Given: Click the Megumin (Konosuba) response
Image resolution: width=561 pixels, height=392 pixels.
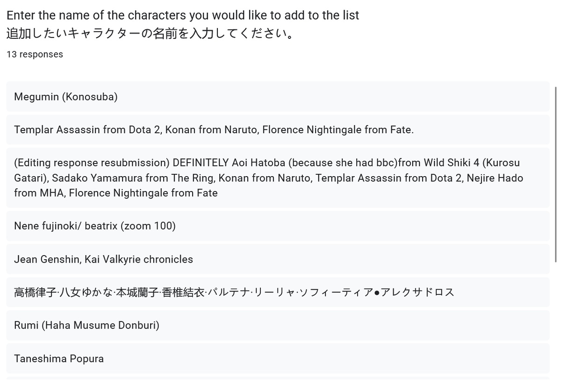Looking at the screenshot, I should [65, 97].
